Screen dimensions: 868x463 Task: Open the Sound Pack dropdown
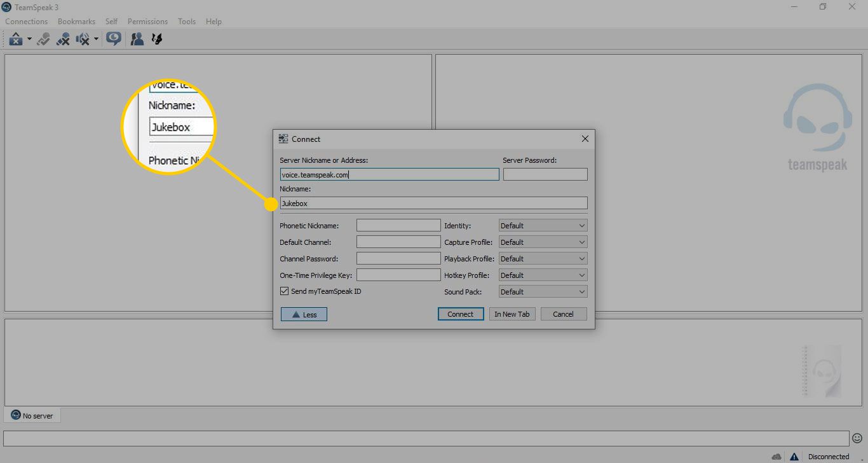[x=543, y=291]
